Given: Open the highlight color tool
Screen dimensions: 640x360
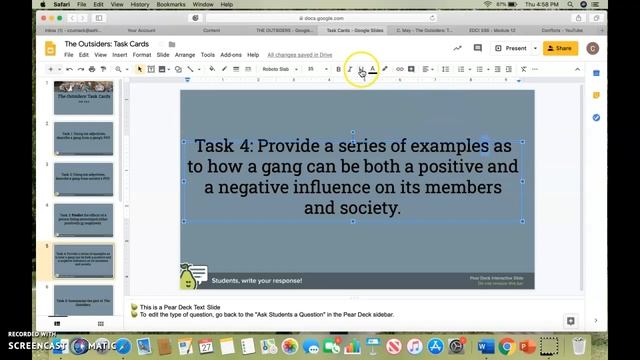Looking at the screenshot, I should click(x=384, y=69).
